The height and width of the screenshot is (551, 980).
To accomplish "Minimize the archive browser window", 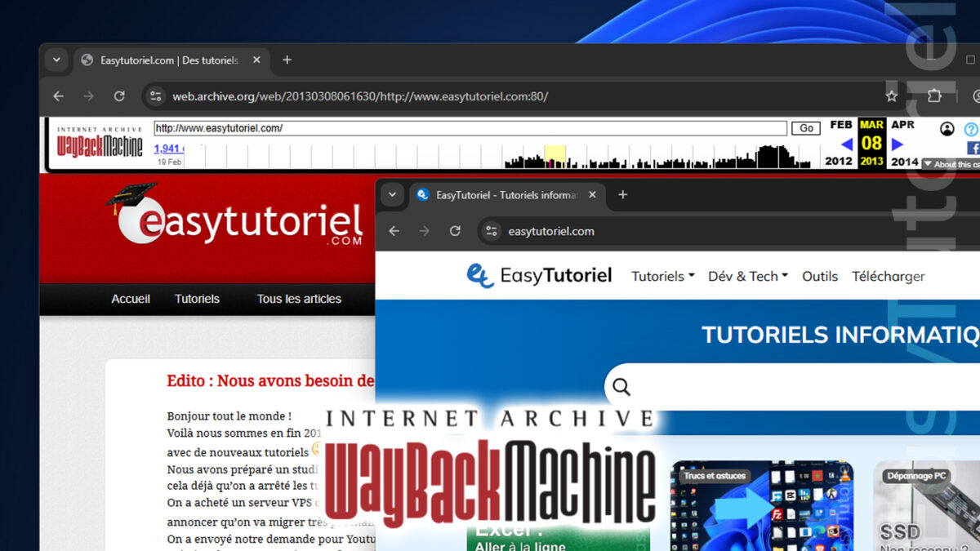I will click(930, 60).
